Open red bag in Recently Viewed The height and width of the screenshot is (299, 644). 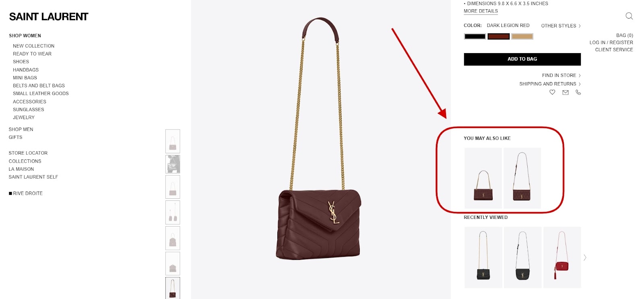(x=562, y=257)
